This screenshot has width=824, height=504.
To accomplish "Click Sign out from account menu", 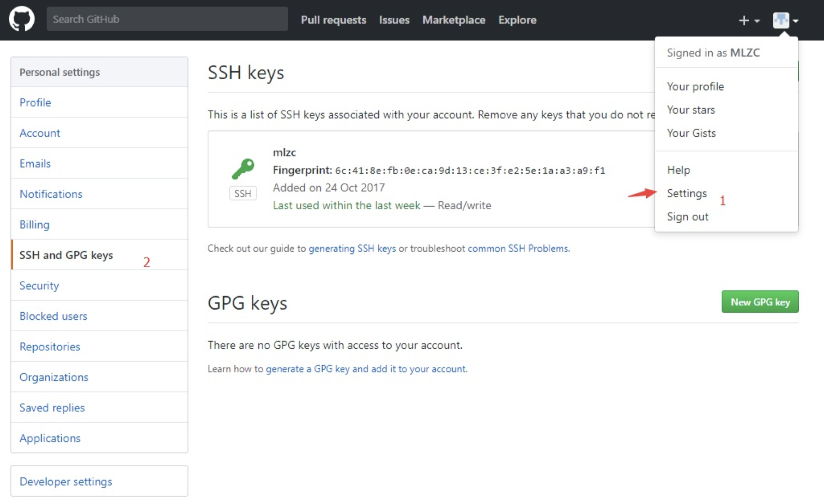I will click(x=687, y=216).
